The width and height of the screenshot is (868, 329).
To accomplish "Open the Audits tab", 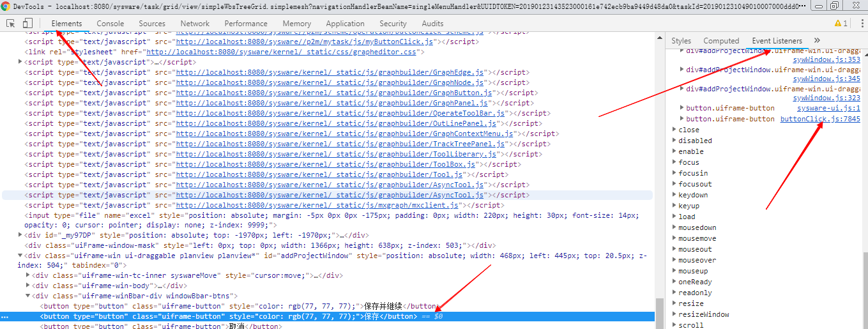I will point(432,24).
